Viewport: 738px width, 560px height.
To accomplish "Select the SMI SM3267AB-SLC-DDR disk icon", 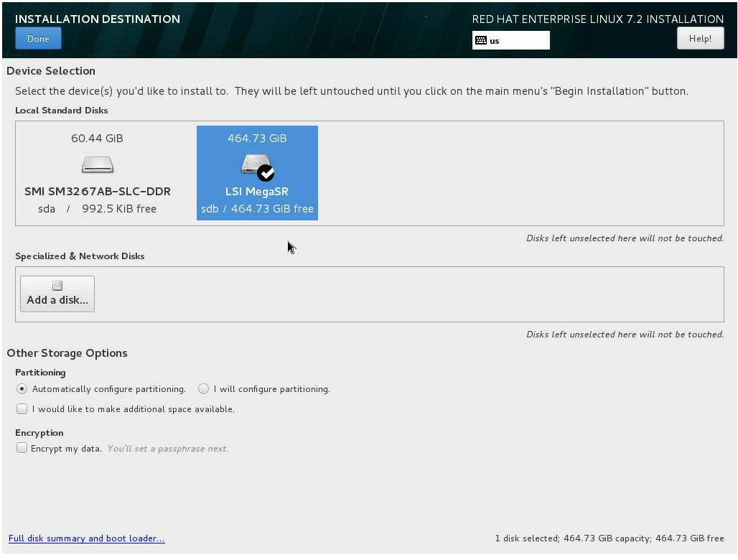I will [98, 164].
